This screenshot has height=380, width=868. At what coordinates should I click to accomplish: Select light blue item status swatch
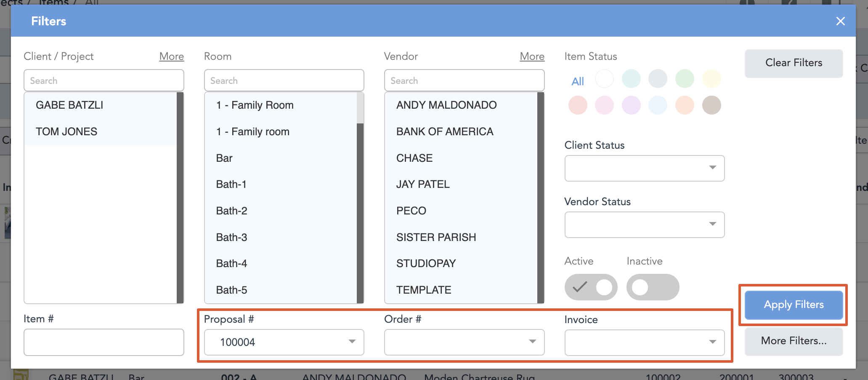[x=658, y=105]
